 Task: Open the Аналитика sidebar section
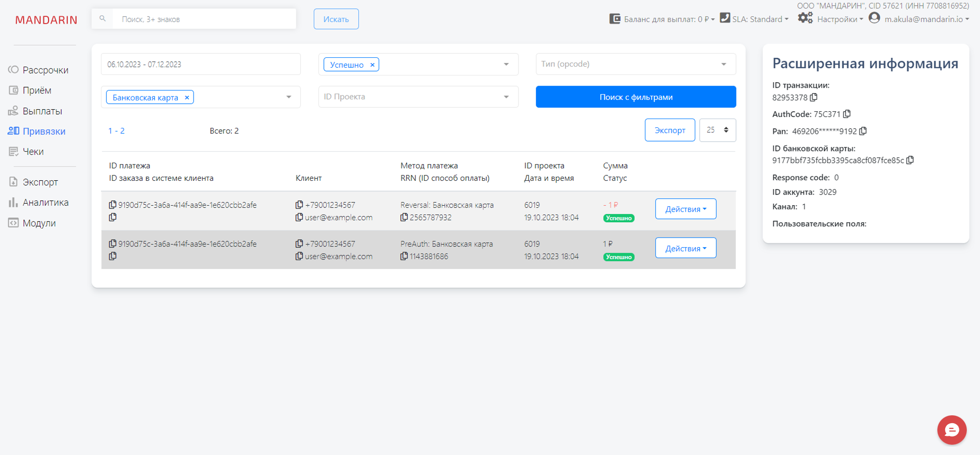[45, 202]
